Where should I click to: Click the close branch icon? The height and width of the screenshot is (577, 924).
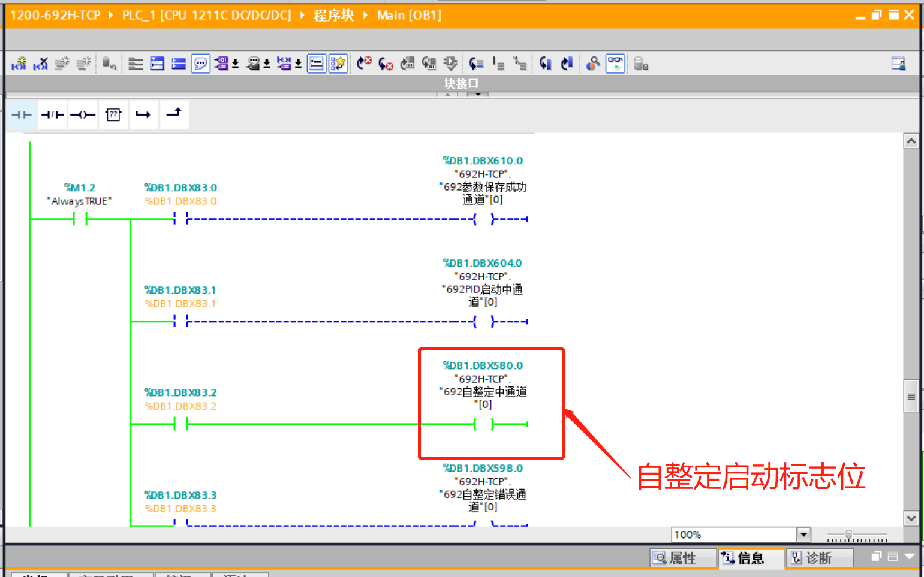174,114
